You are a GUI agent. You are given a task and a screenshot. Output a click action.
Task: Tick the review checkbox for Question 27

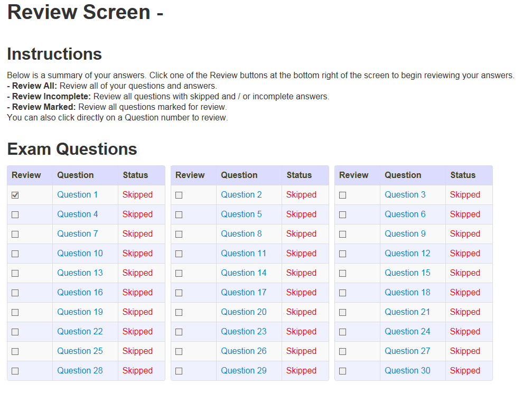[x=343, y=352]
